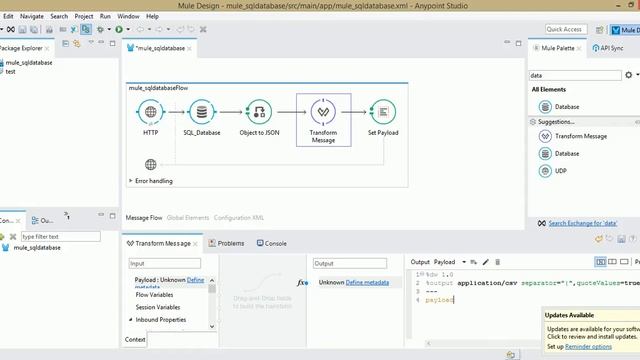Click the Output filter field

pyautogui.click(x=350, y=264)
